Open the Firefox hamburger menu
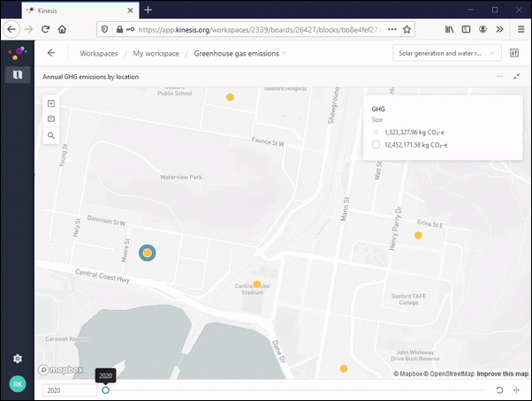This screenshot has height=401, width=532. [x=521, y=29]
